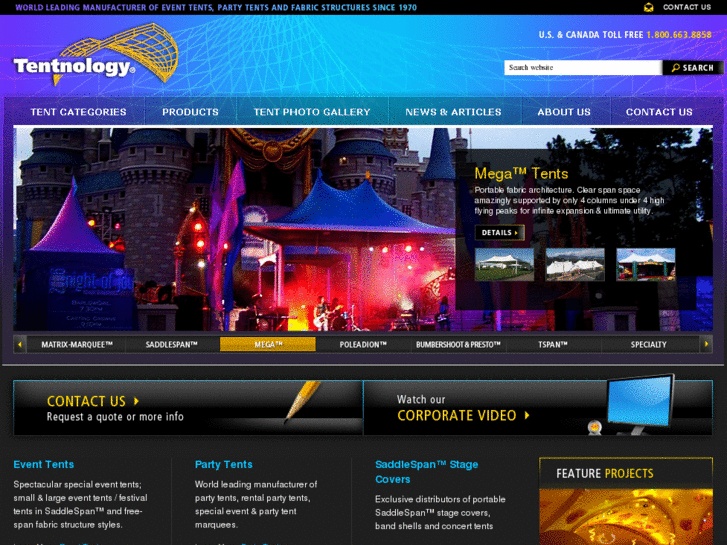This screenshot has width=727, height=545.
Task: Click the right arrow of the tent carousel
Action: [x=706, y=345]
